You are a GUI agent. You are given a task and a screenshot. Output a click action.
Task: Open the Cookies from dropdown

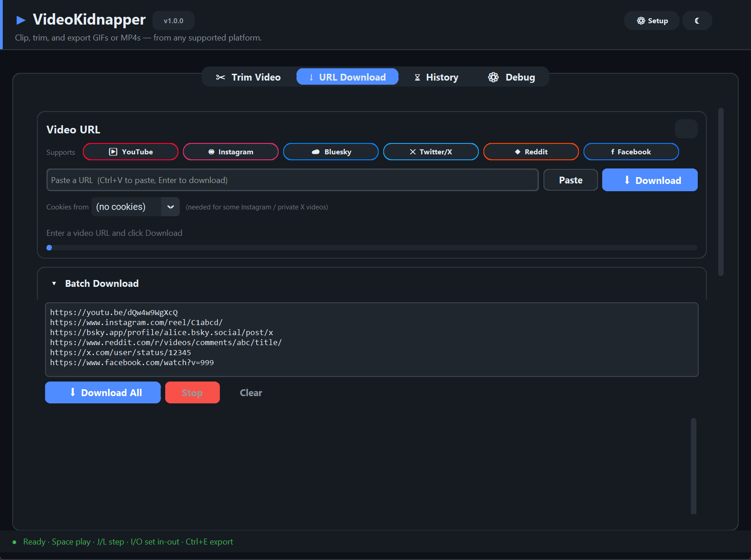click(136, 207)
